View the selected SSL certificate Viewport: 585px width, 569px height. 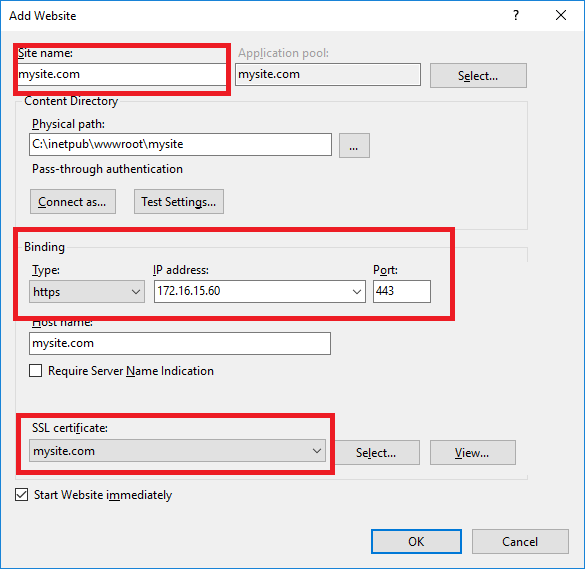pyautogui.click(x=472, y=453)
